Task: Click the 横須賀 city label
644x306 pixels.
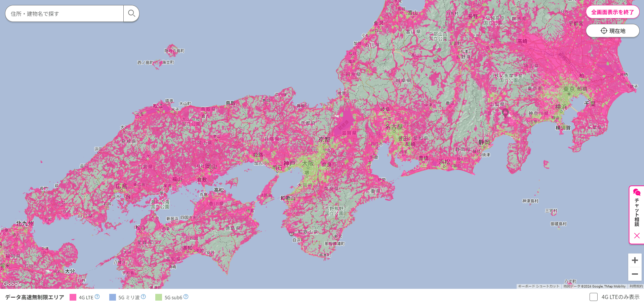Action: pos(563,128)
